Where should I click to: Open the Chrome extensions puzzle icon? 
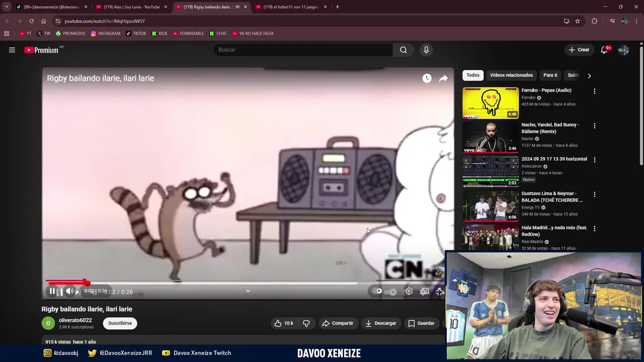coord(595,21)
